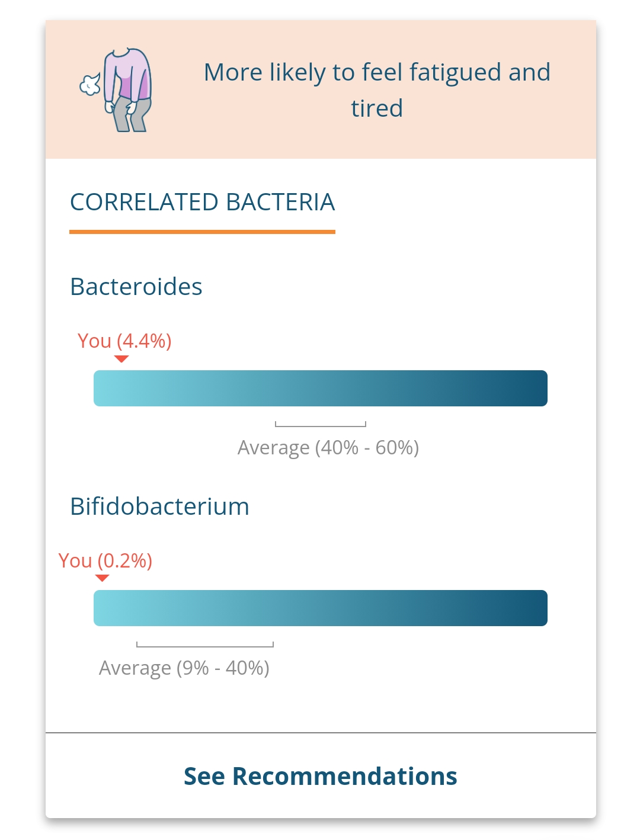Click the Bifidobacterium gradient level bar
Image resolution: width=640 pixels, height=840 pixels.
pyautogui.click(x=321, y=608)
